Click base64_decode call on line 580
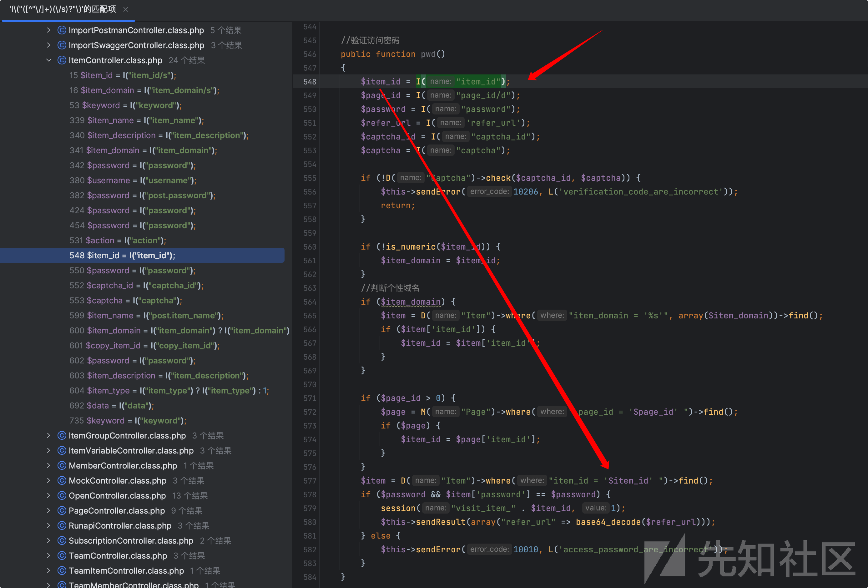 pyautogui.click(x=608, y=522)
